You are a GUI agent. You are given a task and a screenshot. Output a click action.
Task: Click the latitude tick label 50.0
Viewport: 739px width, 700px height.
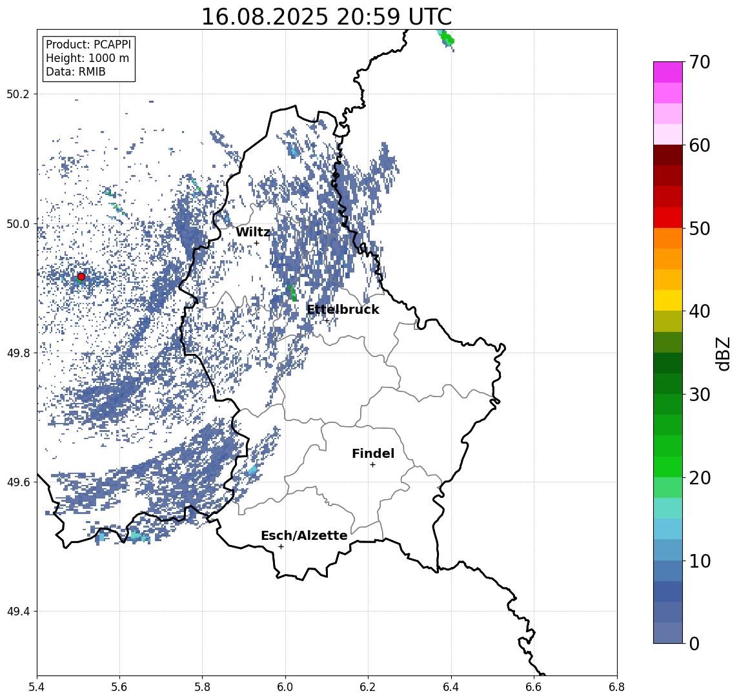(18, 223)
